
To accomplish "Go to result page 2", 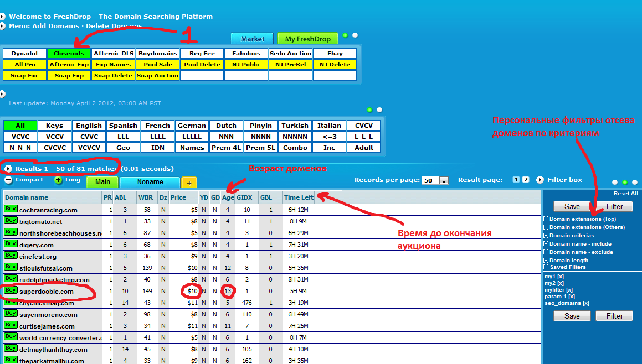I will 526,180.
